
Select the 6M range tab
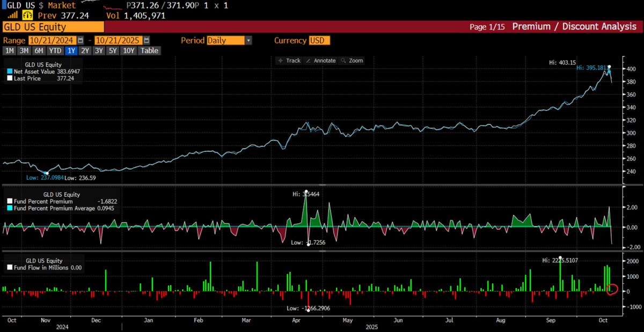pyautogui.click(x=39, y=50)
